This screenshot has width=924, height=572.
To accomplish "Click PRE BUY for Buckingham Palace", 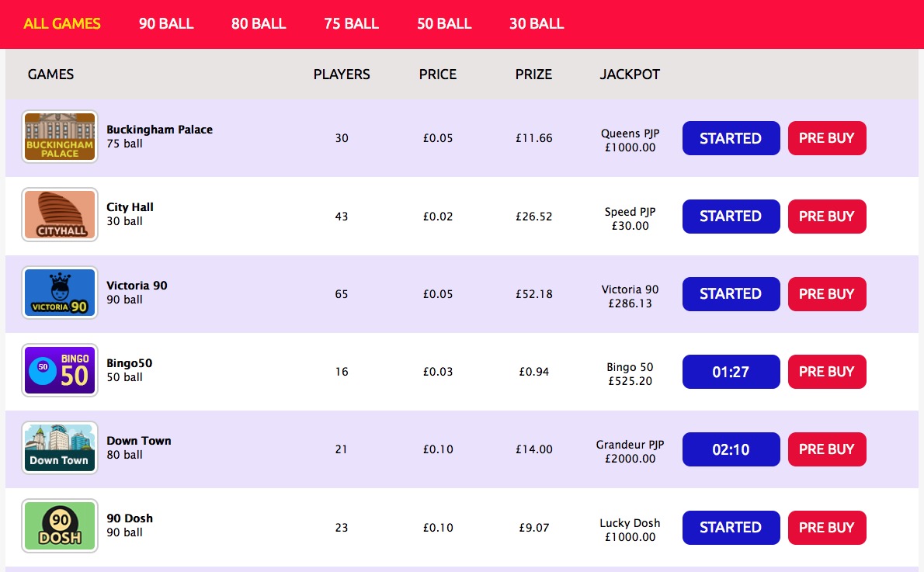I will pos(827,137).
